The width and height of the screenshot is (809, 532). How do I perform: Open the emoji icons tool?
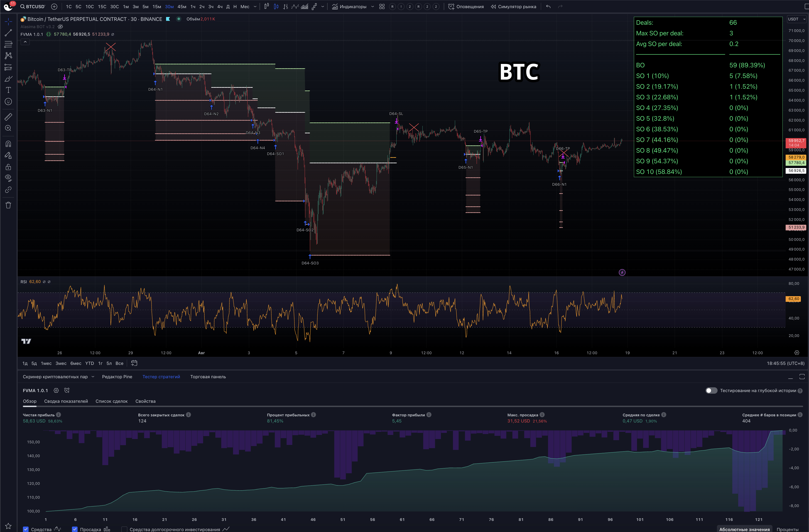pyautogui.click(x=8, y=102)
